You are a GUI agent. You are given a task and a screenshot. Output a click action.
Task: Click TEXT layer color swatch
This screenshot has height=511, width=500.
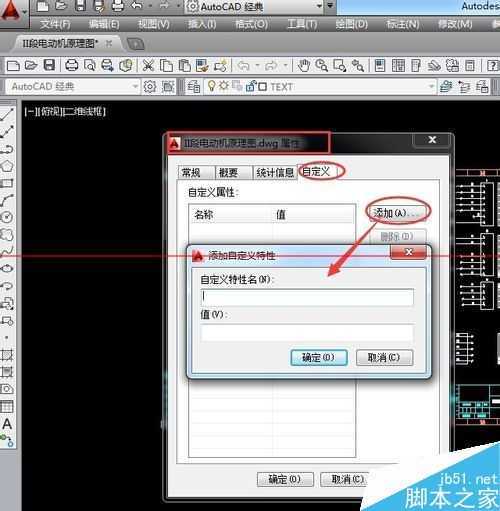point(263,87)
